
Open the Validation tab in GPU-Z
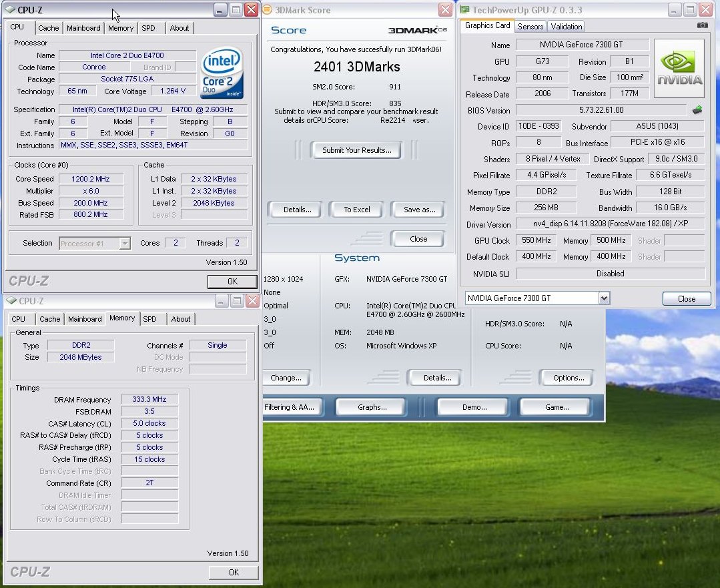(566, 27)
